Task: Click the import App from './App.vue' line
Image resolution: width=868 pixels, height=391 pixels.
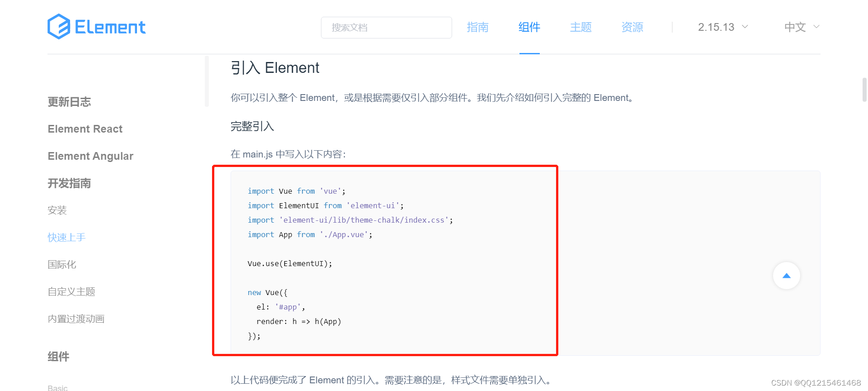Action: coord(310,234)
